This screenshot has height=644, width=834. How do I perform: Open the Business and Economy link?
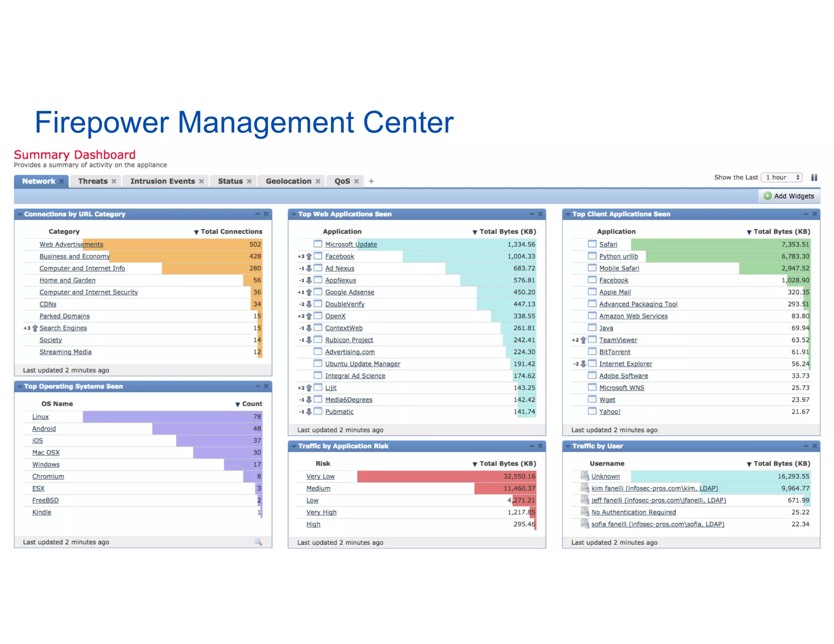pyautogui.click(x=75, y=256)
